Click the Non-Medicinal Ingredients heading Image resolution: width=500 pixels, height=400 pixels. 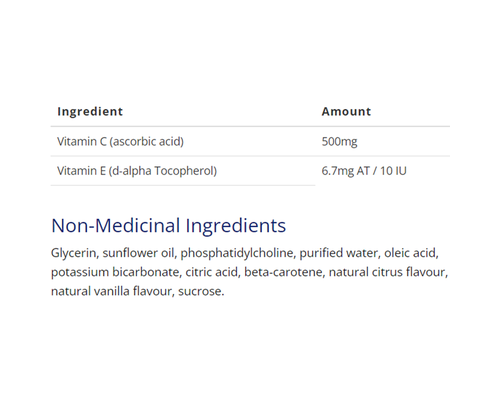169,226
